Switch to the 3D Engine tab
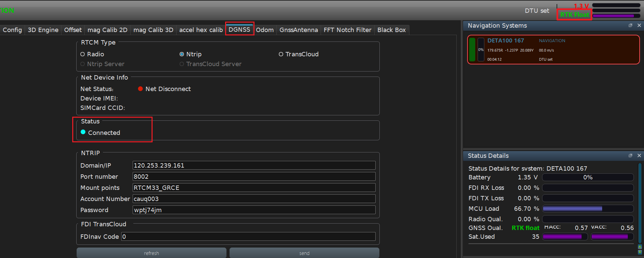This screenshot has width=644, height=258. [x=43, y=30]
